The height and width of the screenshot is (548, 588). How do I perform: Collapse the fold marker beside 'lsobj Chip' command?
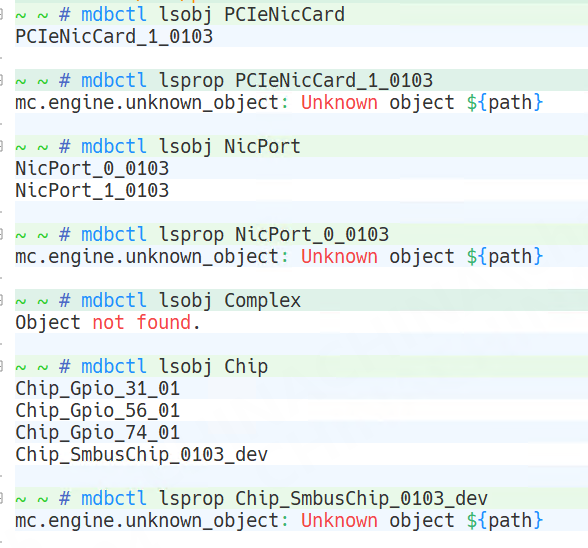(x=1, y=366)
